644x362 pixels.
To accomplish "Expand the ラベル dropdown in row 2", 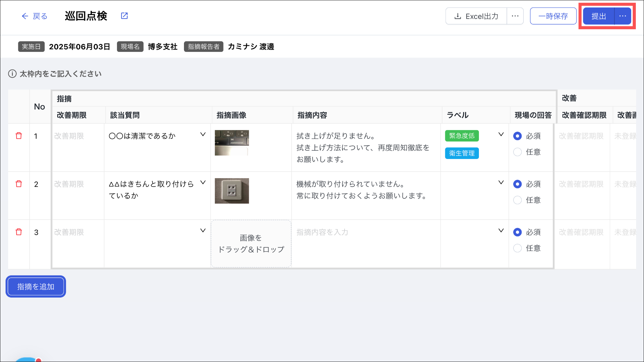I will [501, 183].
